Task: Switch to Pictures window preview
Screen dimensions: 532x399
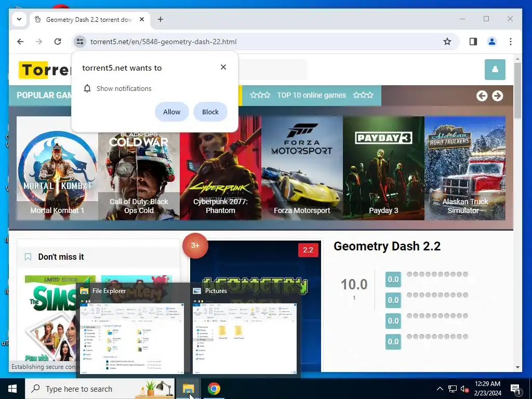Action: (x=244, y=330)
